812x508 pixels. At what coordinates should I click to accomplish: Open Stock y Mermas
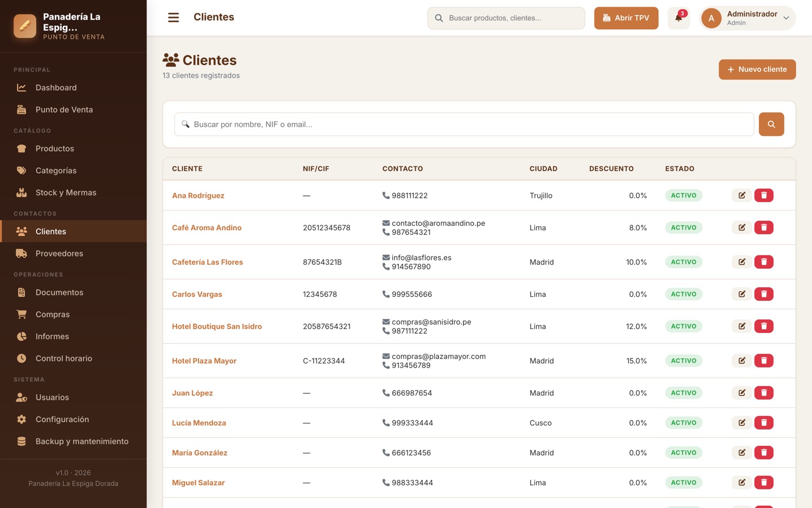click(x=73, y=192)
